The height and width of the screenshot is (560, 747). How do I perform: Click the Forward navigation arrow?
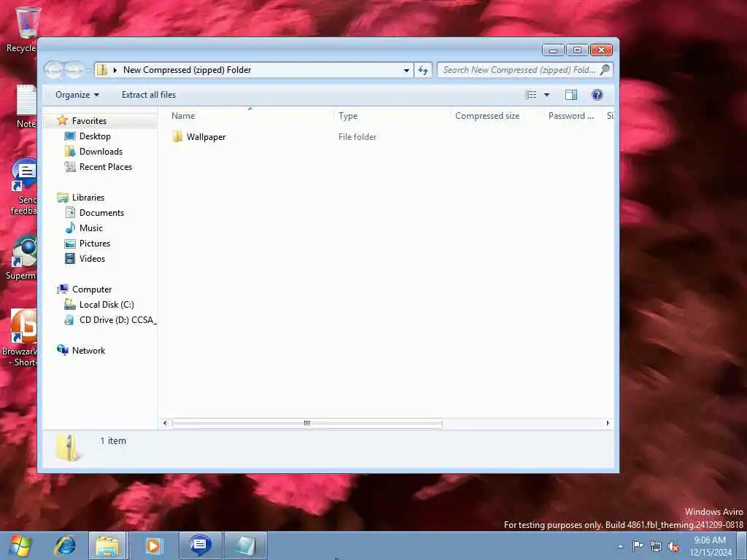pos(74,70)
